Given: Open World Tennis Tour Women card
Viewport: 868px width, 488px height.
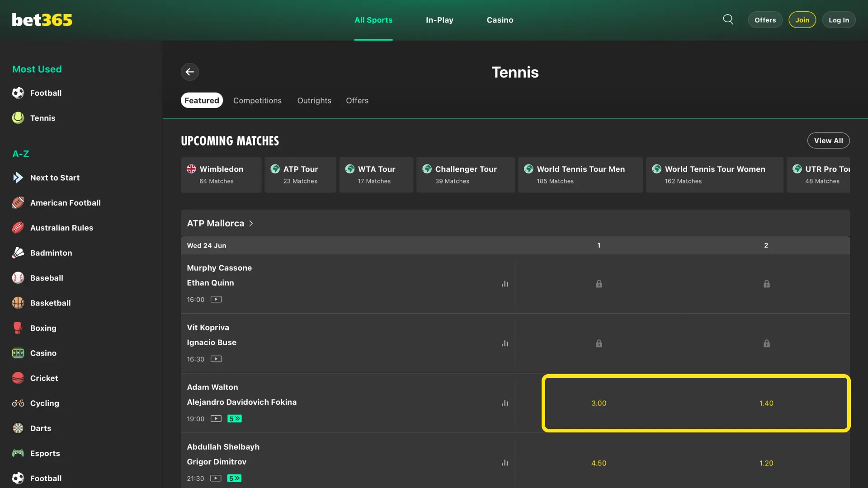Looking at the screenshot, I should (x=714, y=175).
